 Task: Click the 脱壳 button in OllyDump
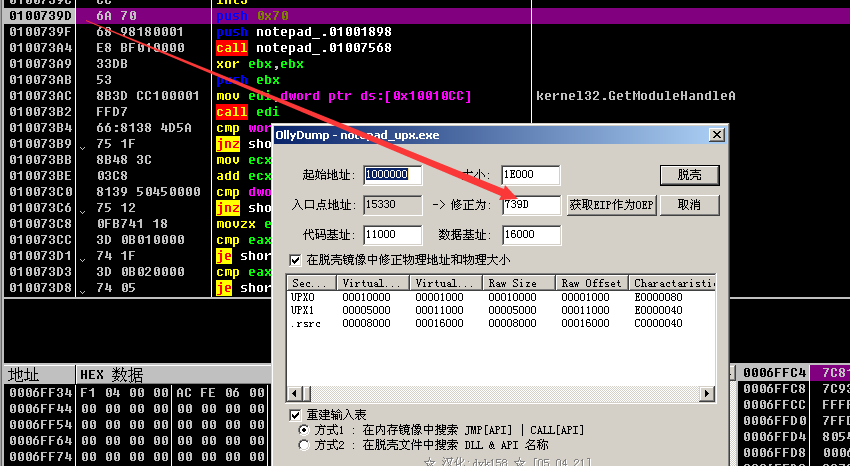point(689,175)
